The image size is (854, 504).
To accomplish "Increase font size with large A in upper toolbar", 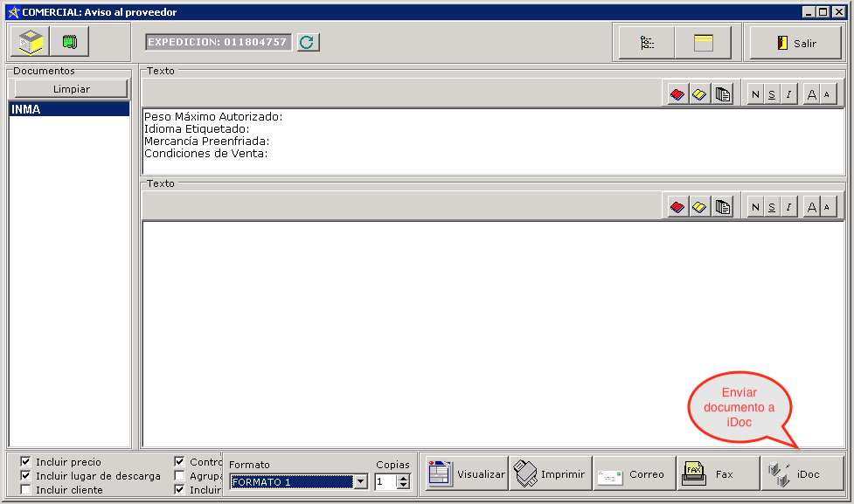I will click(811, 94).
